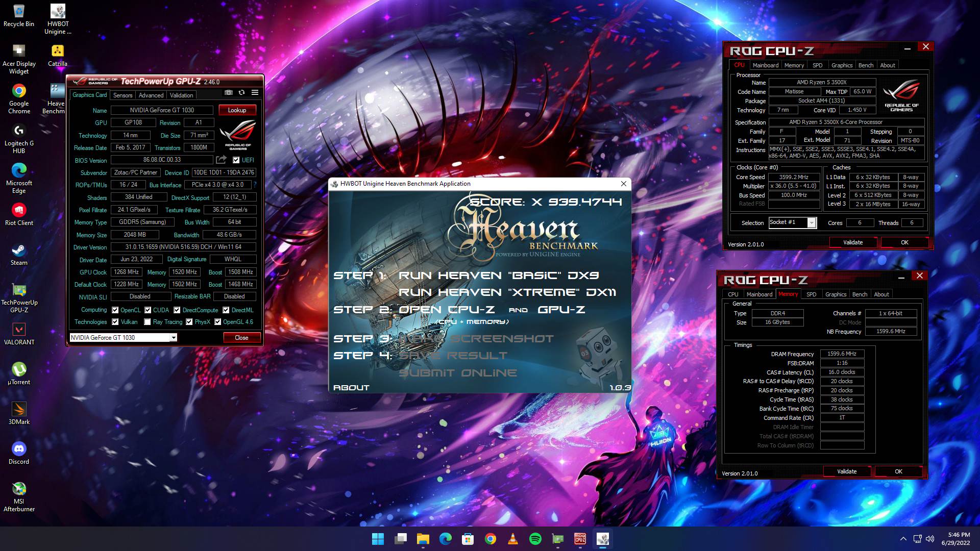Toggle Vulkan checkbox in GPU-Z
The image size is (980, 551).
pyautogui.click(x=115, y=322)
